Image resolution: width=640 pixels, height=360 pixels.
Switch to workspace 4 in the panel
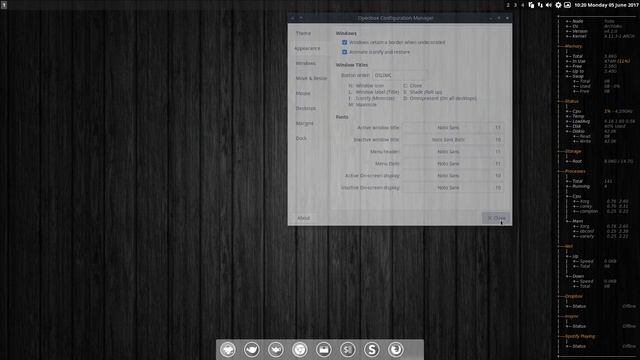pyautogui.click(x=522, y=5)
